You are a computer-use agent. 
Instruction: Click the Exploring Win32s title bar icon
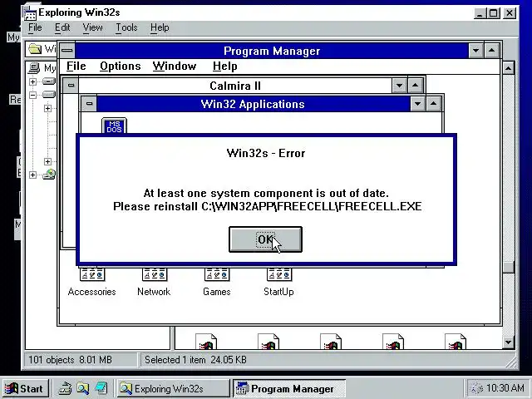tap(30, 13)
